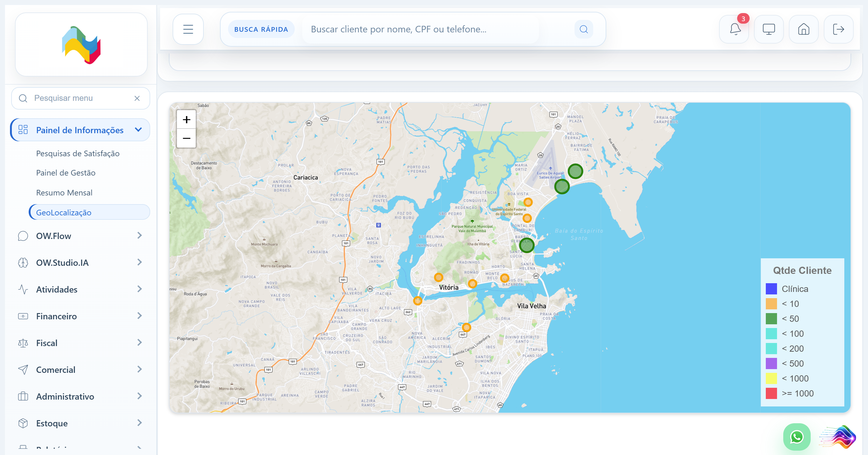Screen dimensions: 868x455
Task: Collapse the Painel de Informações chevron
Action: point(138,130)
